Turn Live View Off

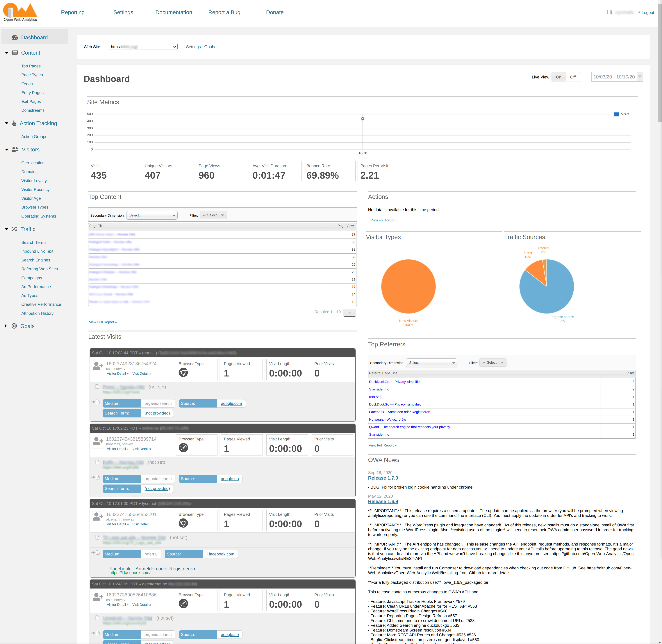[573, 77]
